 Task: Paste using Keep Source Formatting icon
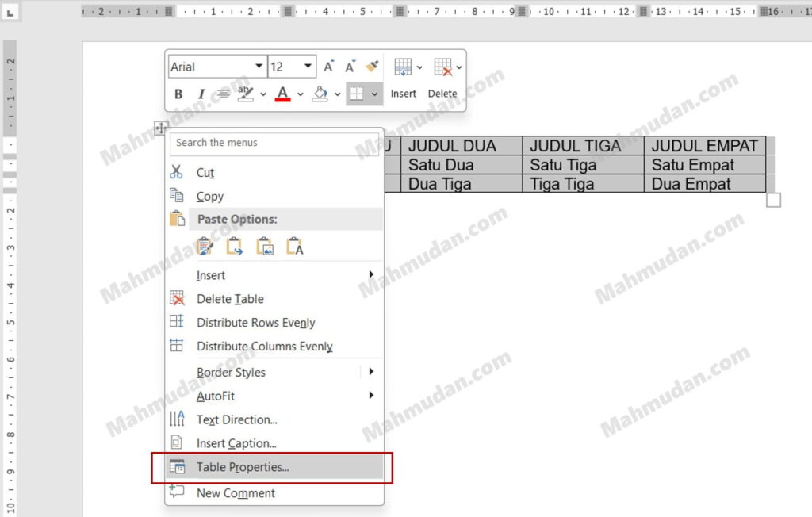[205, 247]
